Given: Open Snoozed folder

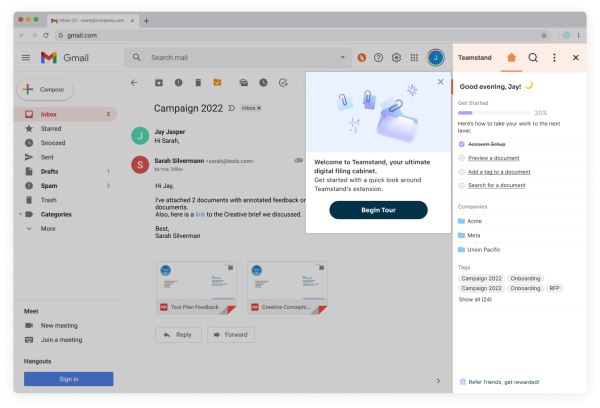Looking at the screenshot, I should (x=65, y=143).
